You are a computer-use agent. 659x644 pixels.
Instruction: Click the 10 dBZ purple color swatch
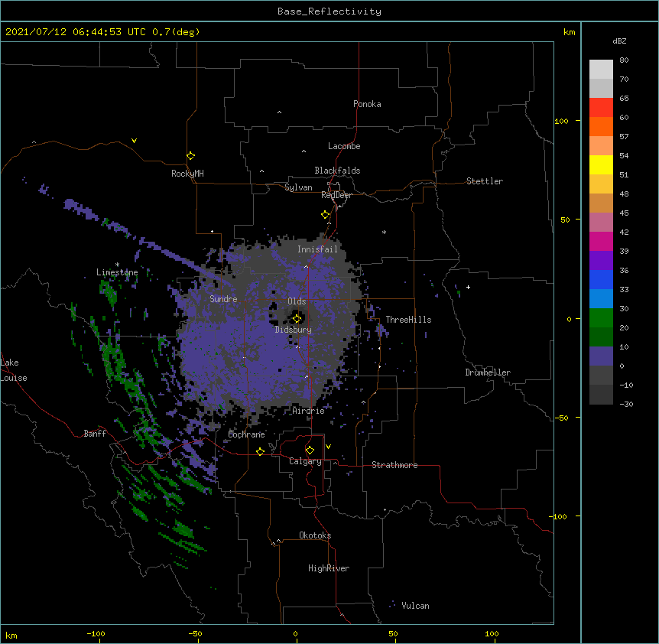click(601, 356)
